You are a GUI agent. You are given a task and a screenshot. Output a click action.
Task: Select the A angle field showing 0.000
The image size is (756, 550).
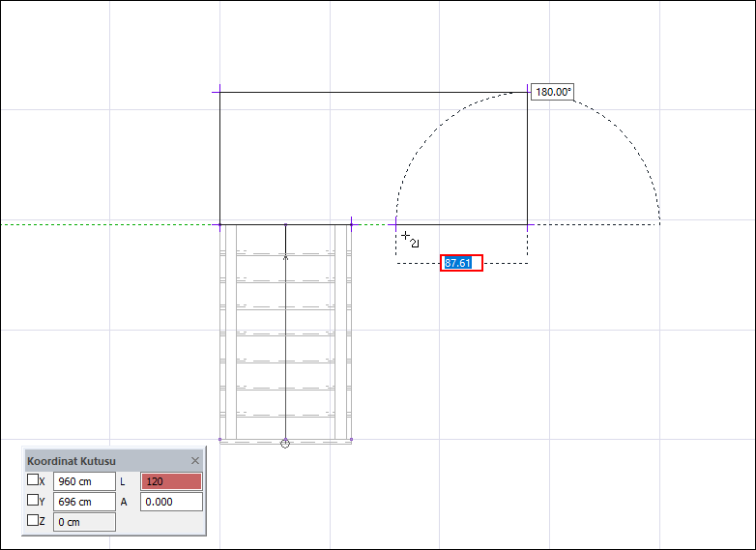click(171, 502)
